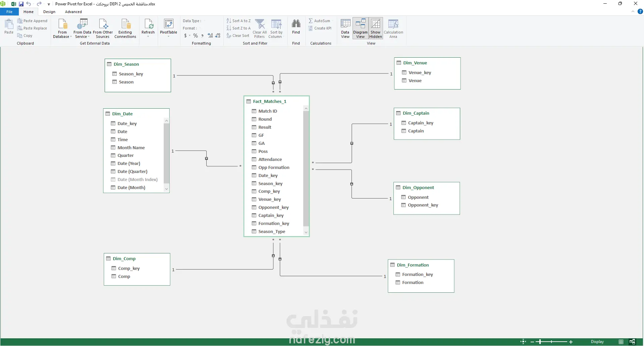Open the Data Type dropdown
This screenshot has width=644, height=346.
tap(193, 21)
